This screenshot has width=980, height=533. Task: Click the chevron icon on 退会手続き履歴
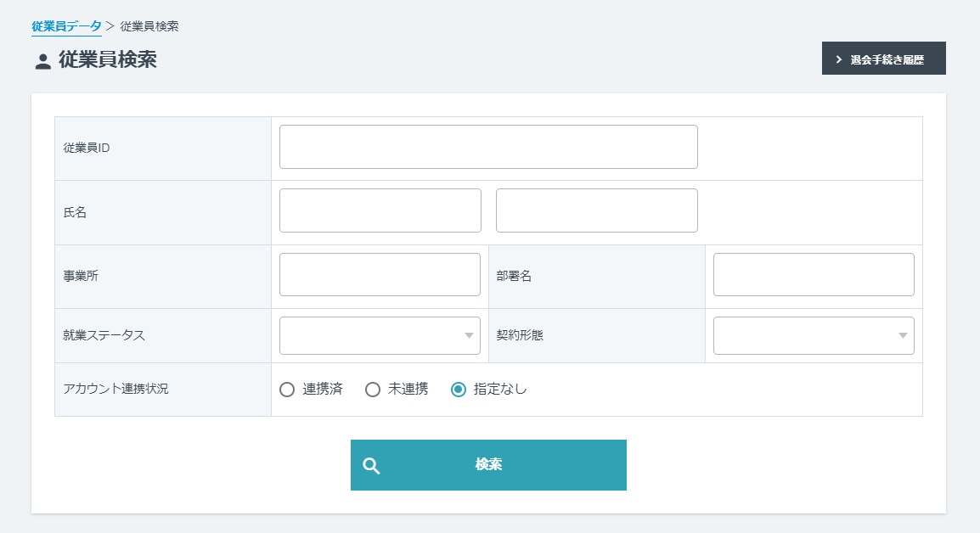point(839,60)
